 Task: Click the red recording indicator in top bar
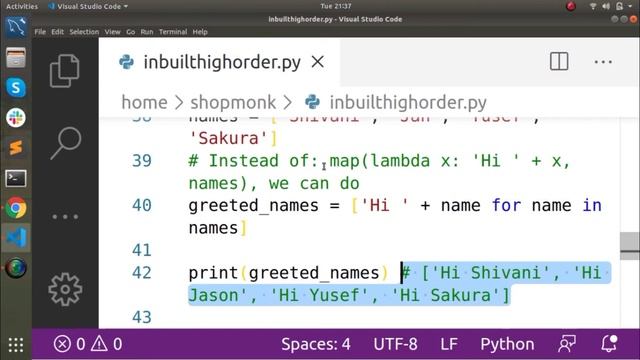[571, 6]
